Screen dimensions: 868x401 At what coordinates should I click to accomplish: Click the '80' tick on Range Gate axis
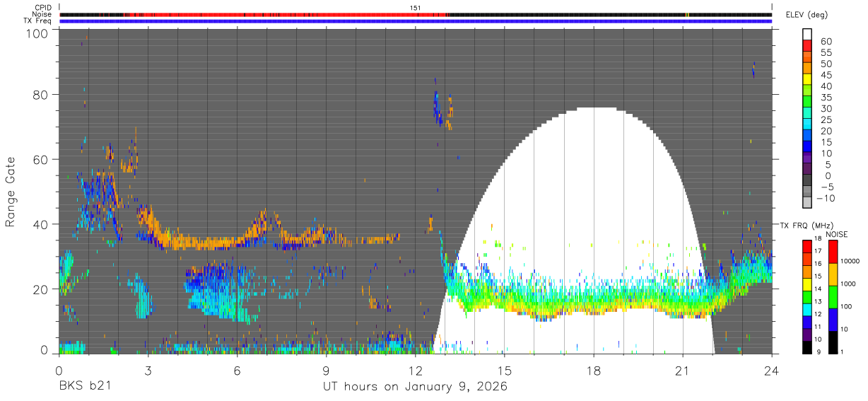point(41,95)
